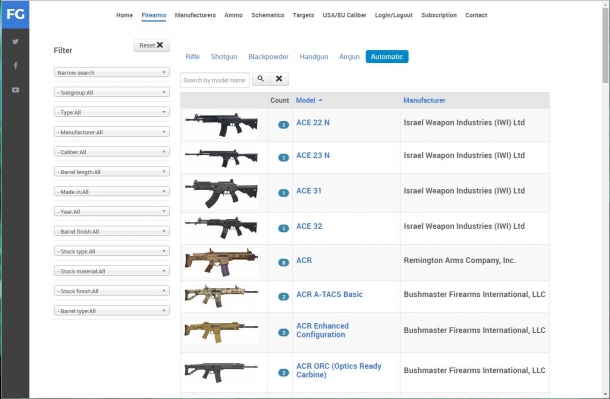Viewport: 610px width, 399px height.
Task: Open the ACE 23 N model link
Action: coord(313,155)
